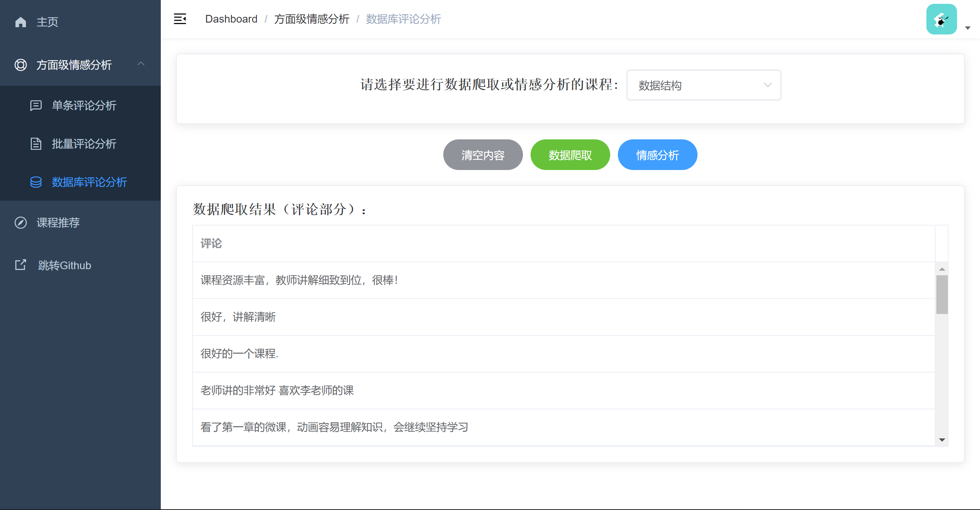
Task: Click the external link icon for 跳转Github
Action: pos(21,265)
